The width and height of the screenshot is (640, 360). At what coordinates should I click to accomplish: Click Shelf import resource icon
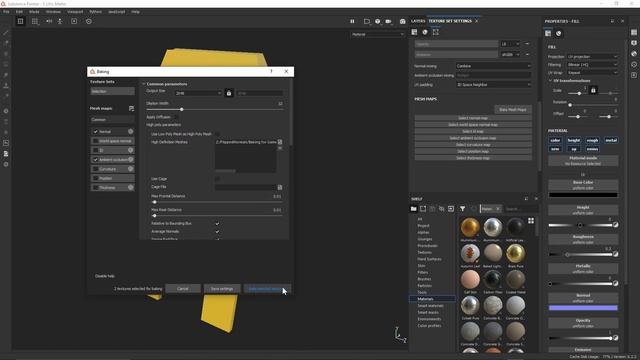click(x=451, y=209)
